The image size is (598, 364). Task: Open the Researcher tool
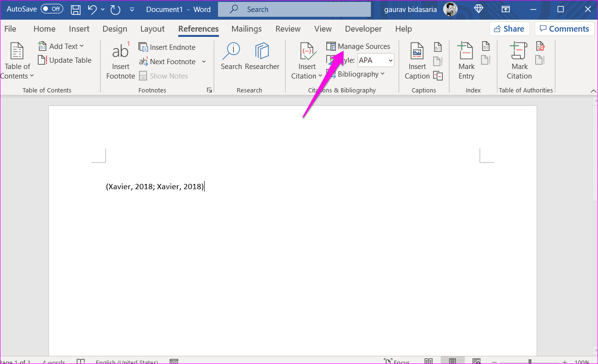262,57
